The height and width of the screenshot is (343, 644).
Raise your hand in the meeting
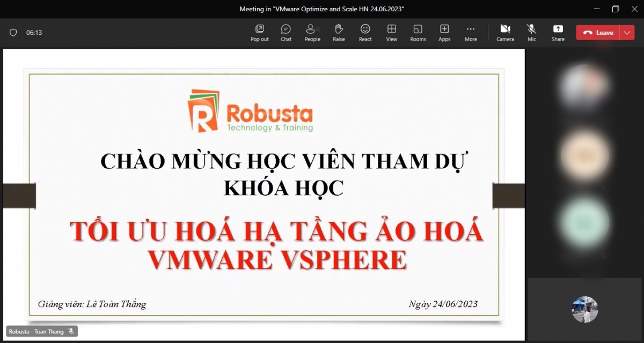tap(339, 33)
